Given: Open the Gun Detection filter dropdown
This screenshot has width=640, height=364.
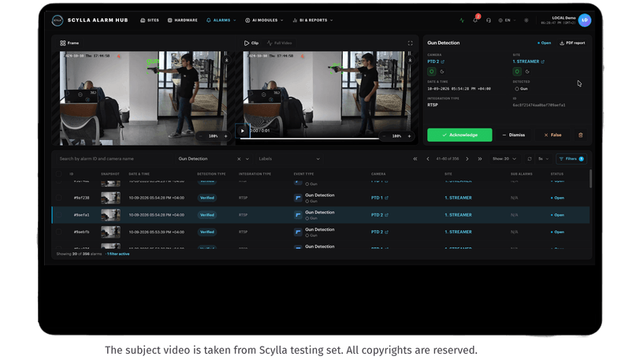Looking at the screenshot, I should [247, 158].
